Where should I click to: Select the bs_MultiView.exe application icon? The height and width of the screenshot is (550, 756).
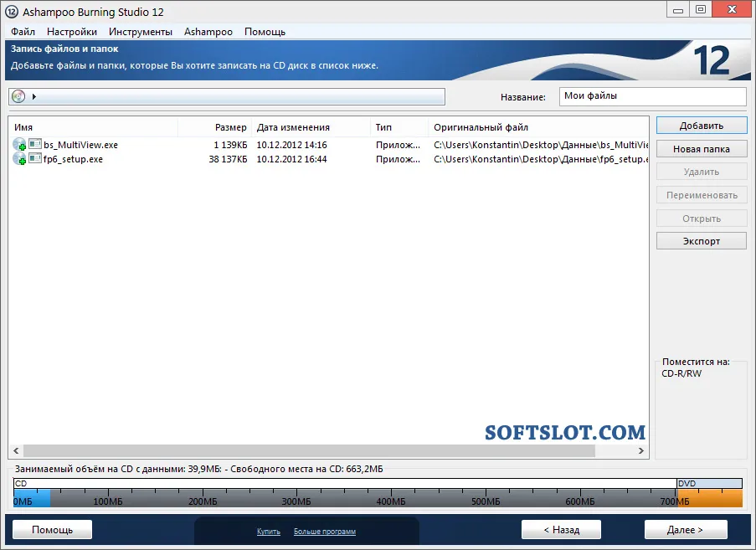point(34,144)
